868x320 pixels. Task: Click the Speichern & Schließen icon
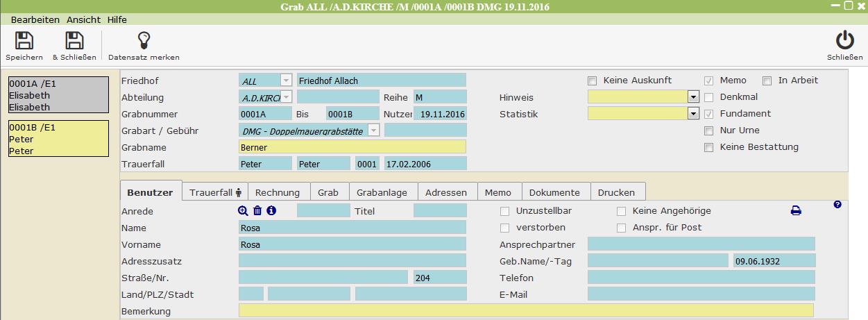tap(74, 41)
